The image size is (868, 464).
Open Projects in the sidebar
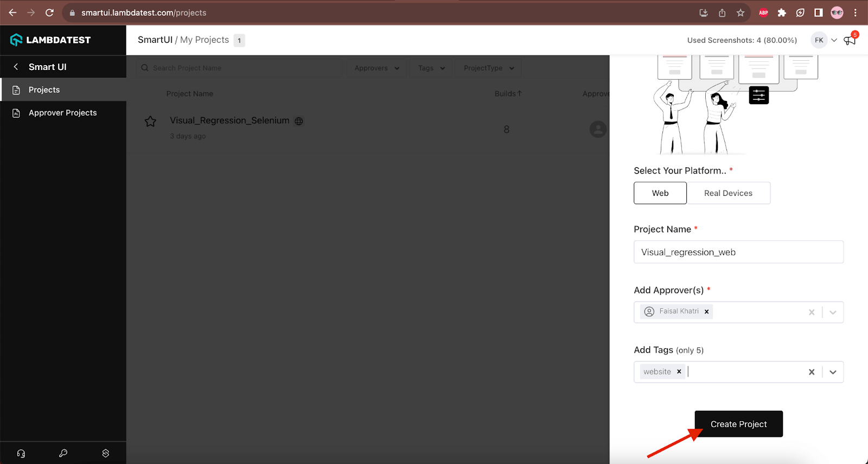[x=63, y=90]
